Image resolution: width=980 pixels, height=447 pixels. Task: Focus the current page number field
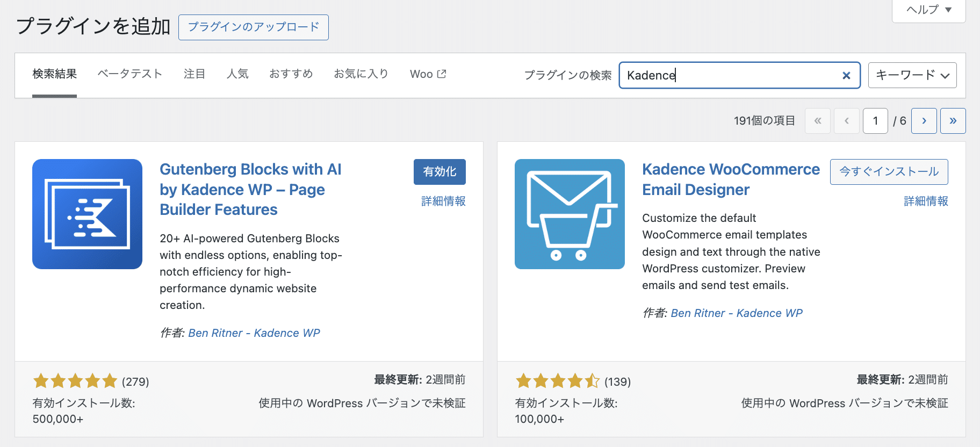(875, 121)
